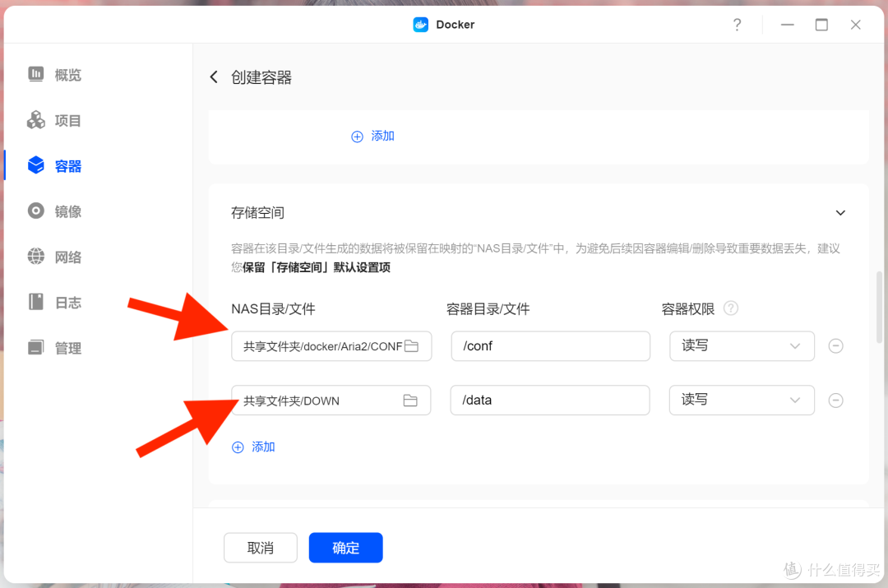Collapse the 存储空间 section
Viewport: 888px width, 588px height.
point(840,213)
